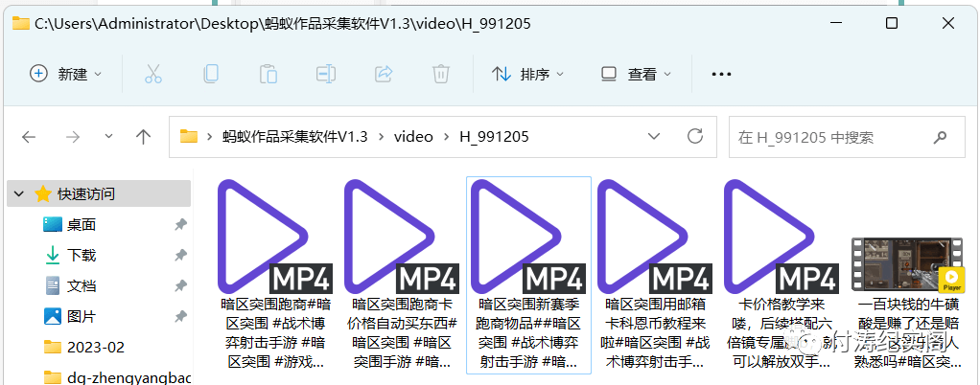Minimize the H_991205 explorer window
This screenshot has height=385, width=980.
click(x=835, y=24)
